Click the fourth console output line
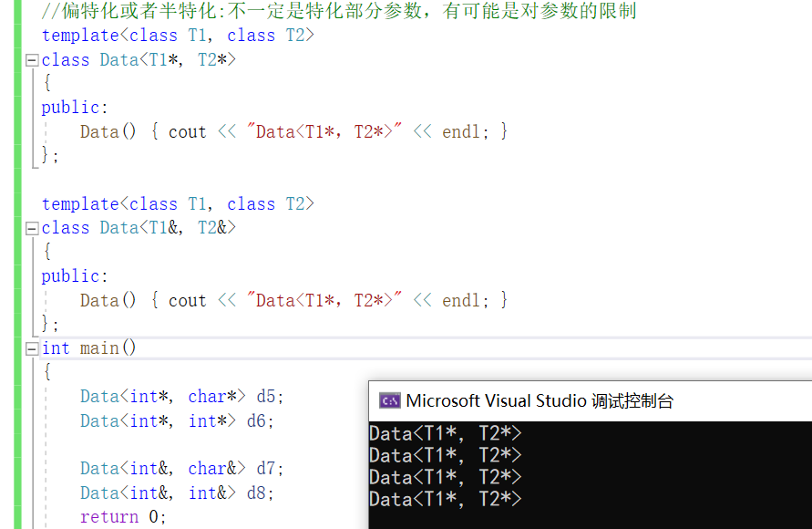Screen dimensions: 812x529 pos(446,500)
